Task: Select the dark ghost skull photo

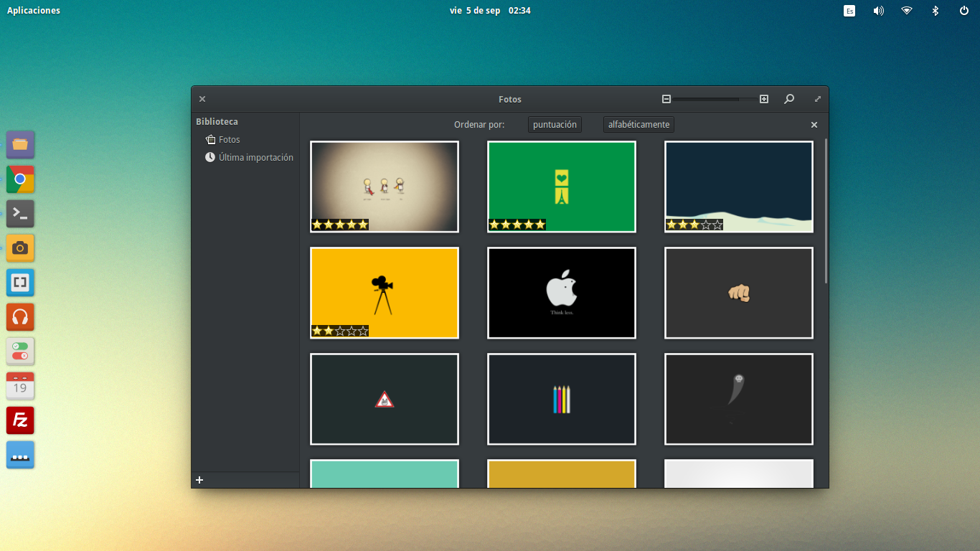Action: click(x=739, y=399)
